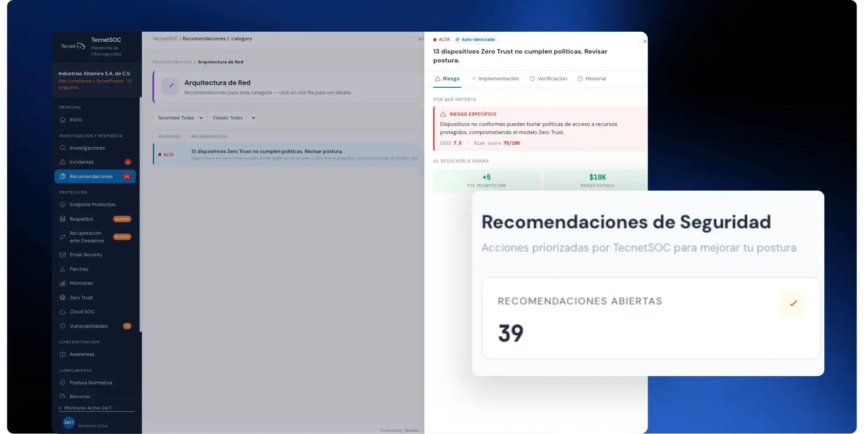The width and height of the screenshot is (868, 434).
Task: Click the Vulnerabilidades shield icon
Action: pos(62,326)
